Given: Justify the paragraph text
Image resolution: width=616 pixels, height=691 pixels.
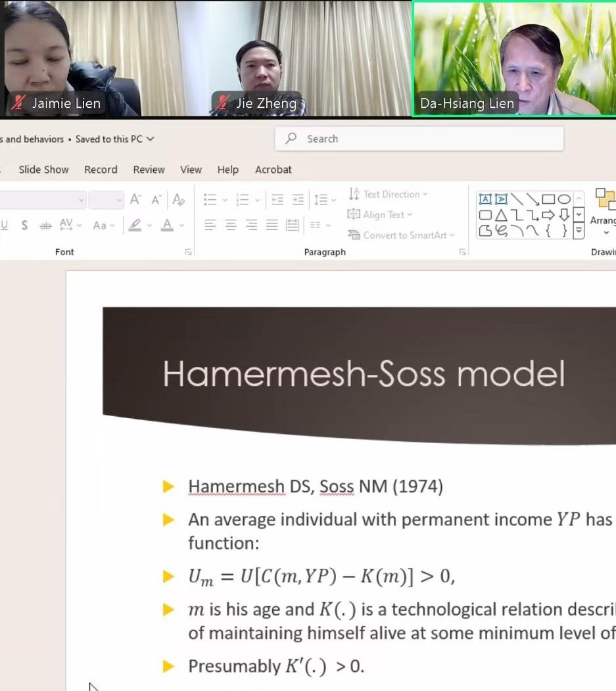Looking at the screenshot, I should (x=272, y=226).
